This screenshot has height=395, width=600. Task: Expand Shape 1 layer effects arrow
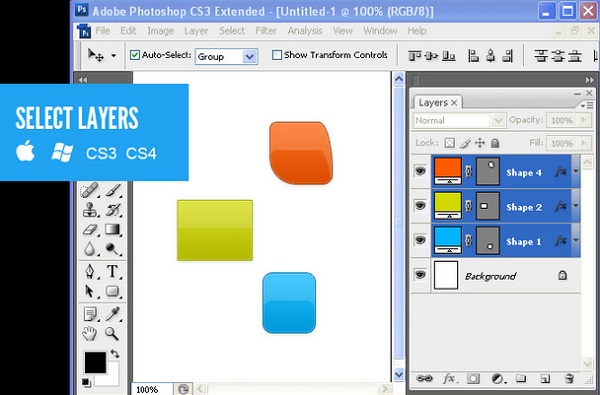[576, 241]
